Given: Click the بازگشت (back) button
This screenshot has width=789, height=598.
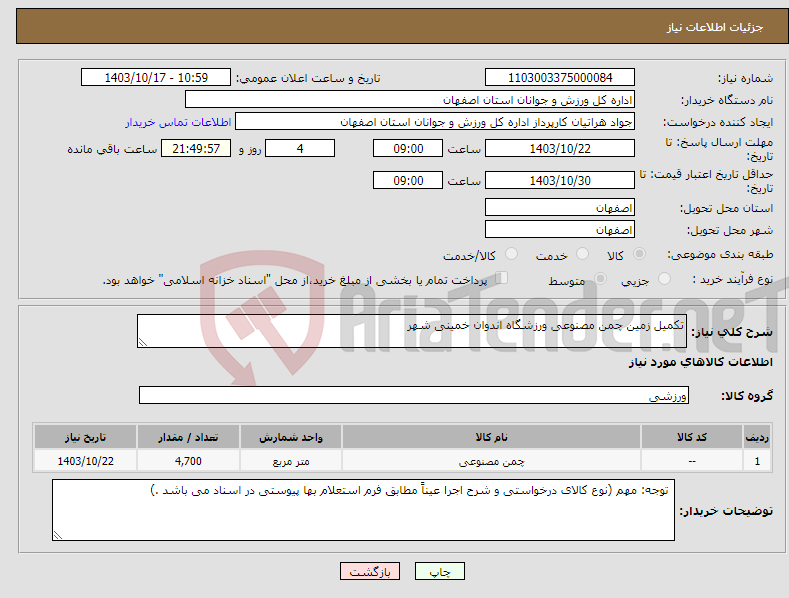Looking at the screenshot, I should pyautogui.click(x=370, y=571).
